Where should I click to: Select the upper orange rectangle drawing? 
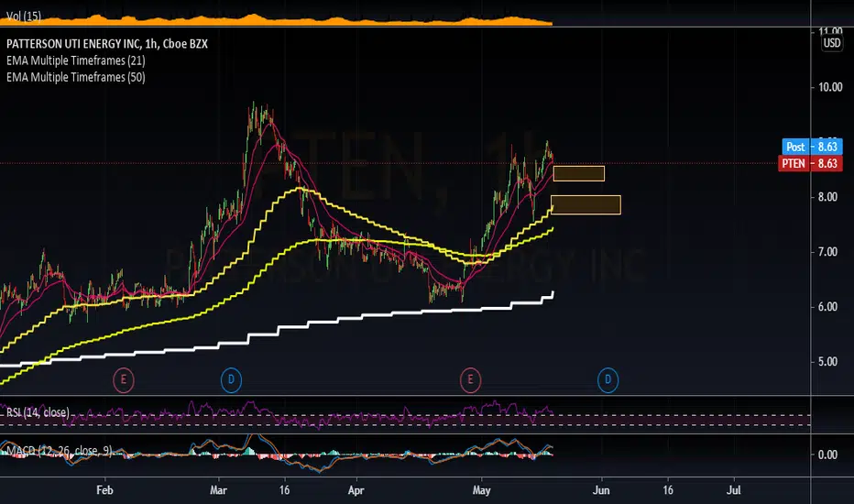pos(579,174)
